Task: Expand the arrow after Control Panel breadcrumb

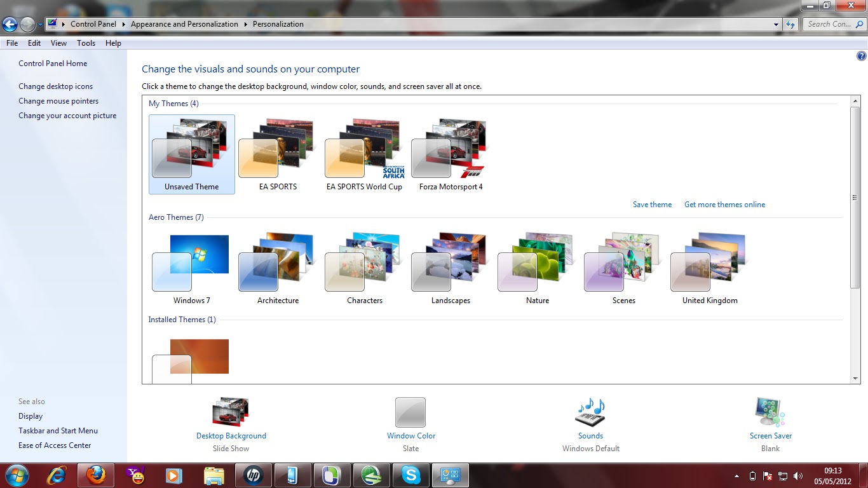Action: 123,24
